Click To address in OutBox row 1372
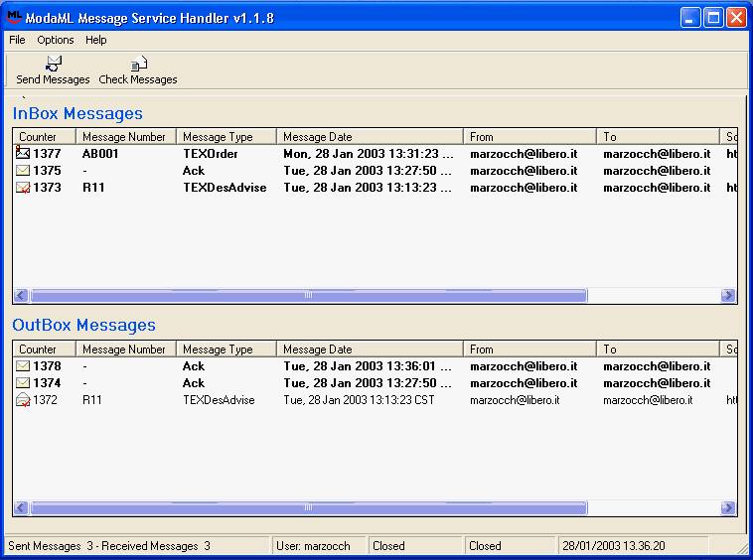The image size is (753, 560). pyautogui.click(x=648, y=400)
